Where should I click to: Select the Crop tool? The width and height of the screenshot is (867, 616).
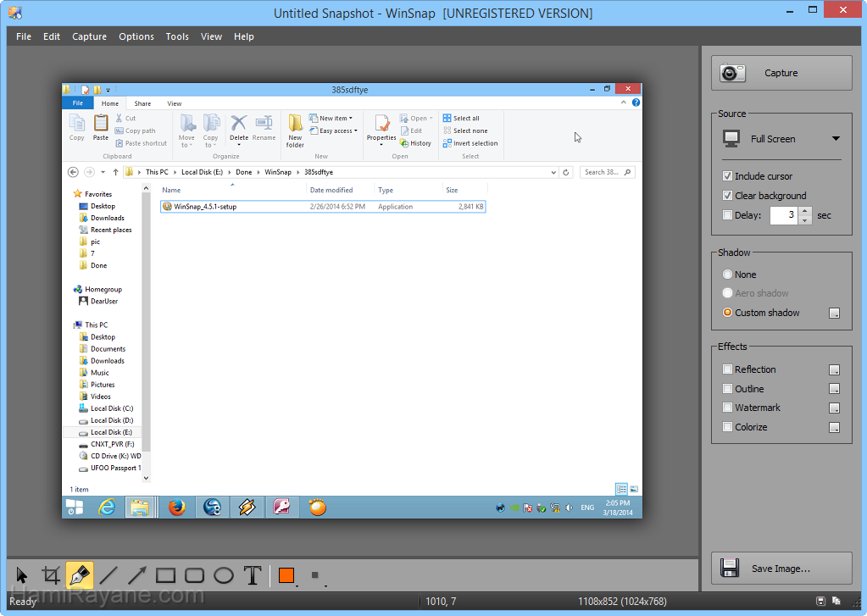pos(51,575)
